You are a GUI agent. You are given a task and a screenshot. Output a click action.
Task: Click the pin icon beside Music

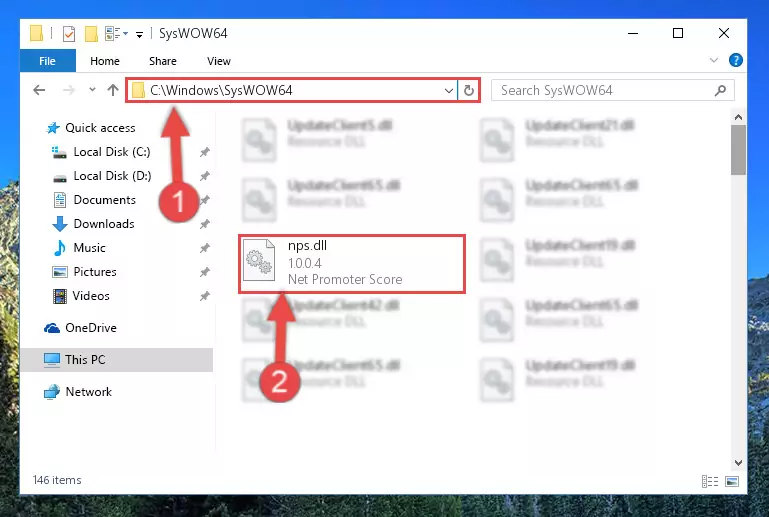coord(205,248)
